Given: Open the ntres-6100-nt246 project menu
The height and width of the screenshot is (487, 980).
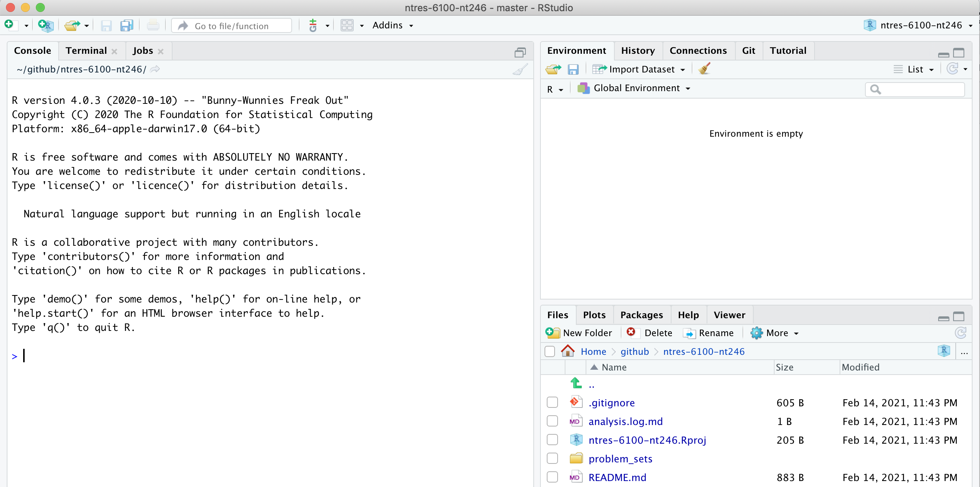Looking at the screenshot, I should point(918,25).
